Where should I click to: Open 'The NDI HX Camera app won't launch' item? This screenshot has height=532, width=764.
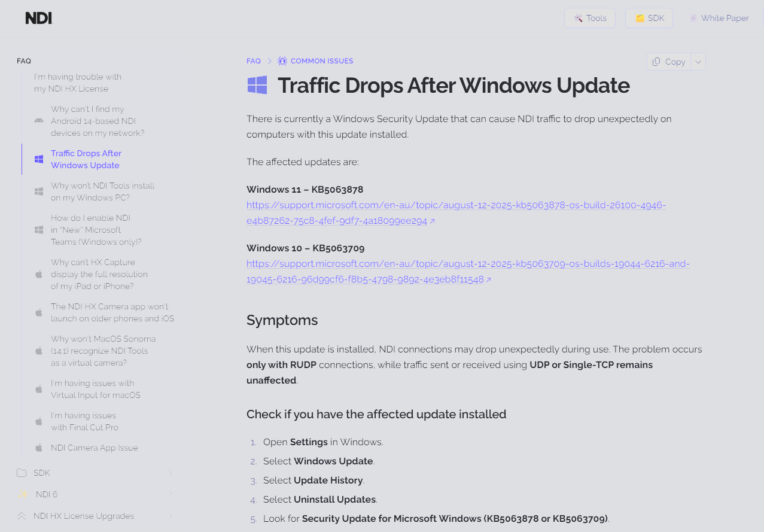[x=112, y=312]
